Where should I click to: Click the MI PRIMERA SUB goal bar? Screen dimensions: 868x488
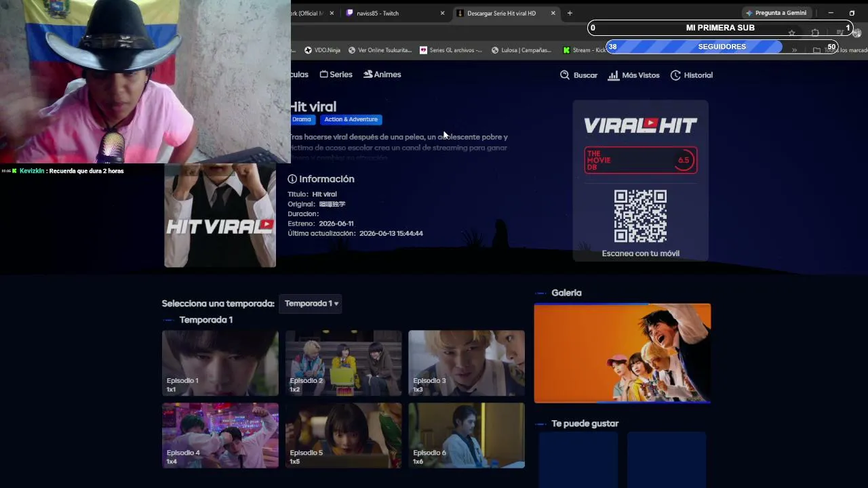(x=720, y=28)
